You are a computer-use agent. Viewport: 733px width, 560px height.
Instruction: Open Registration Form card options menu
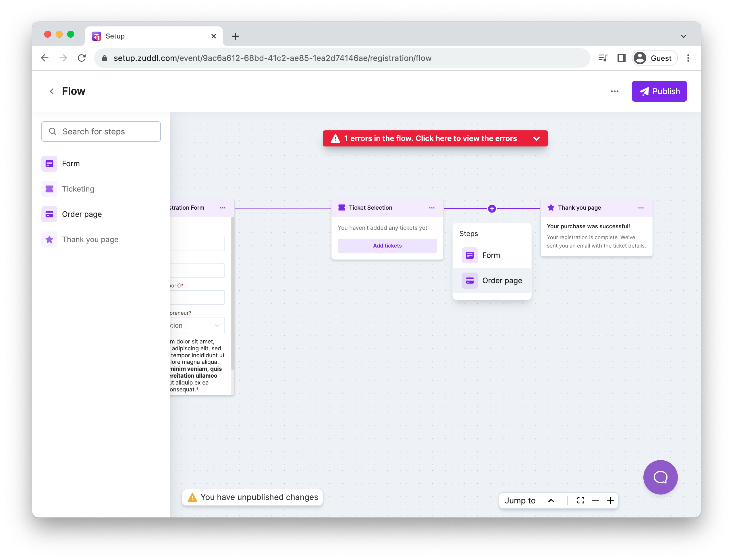pos(223,208)
